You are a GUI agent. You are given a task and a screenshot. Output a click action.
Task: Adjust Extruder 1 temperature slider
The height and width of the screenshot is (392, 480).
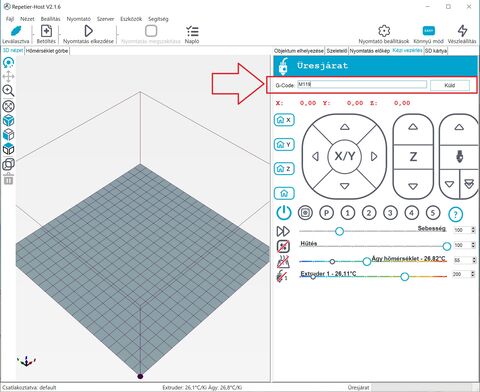tap(405, 276)
